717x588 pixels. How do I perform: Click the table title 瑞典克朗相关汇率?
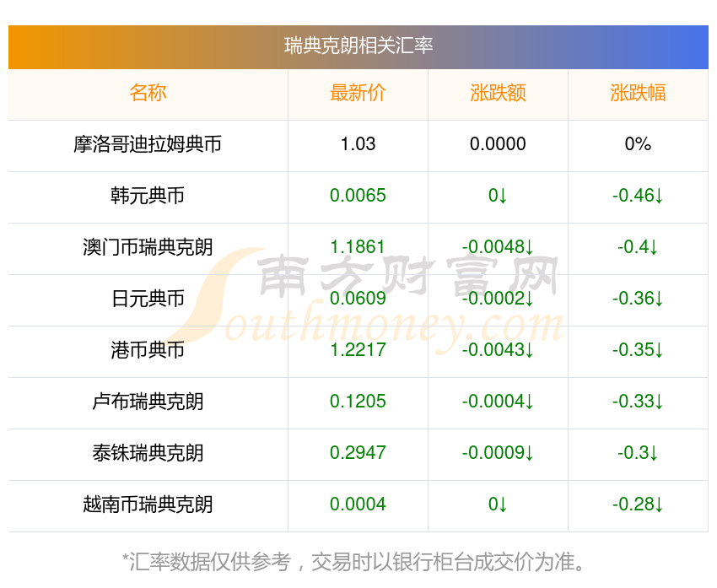click(x=358, y=46)
